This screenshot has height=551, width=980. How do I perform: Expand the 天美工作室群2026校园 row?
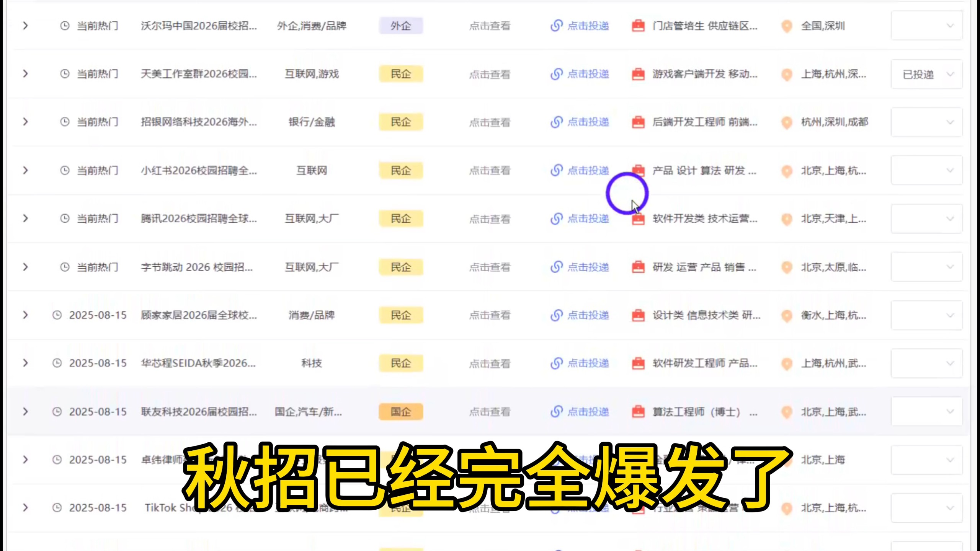(x=25, y=74)
